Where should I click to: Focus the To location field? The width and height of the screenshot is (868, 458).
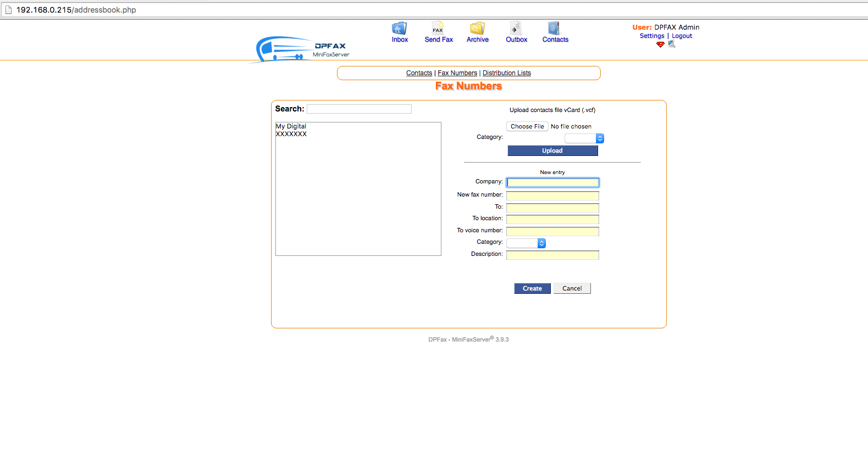[552, 219]
